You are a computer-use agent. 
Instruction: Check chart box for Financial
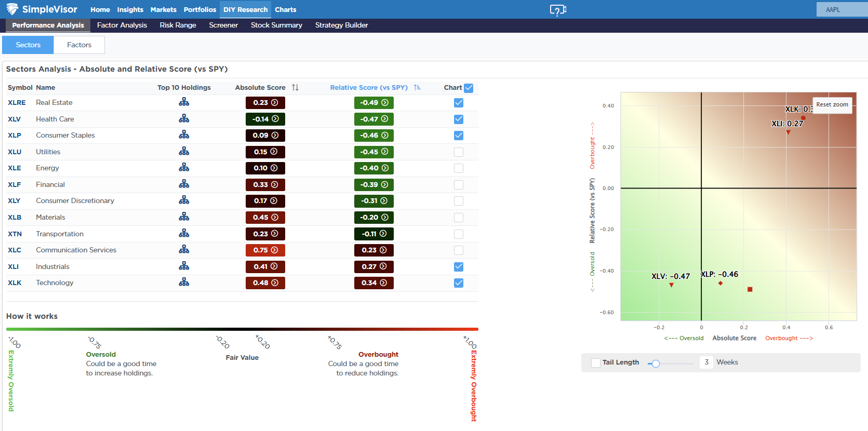coord(459,185)
